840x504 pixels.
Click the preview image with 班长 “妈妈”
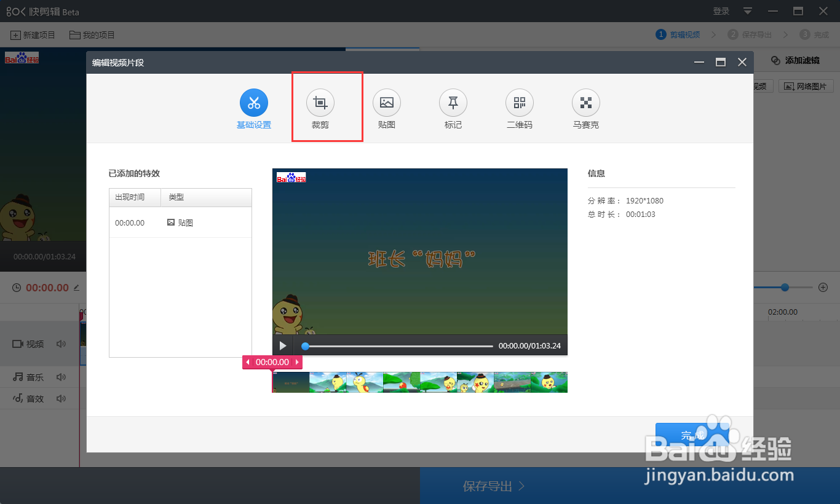420,251
